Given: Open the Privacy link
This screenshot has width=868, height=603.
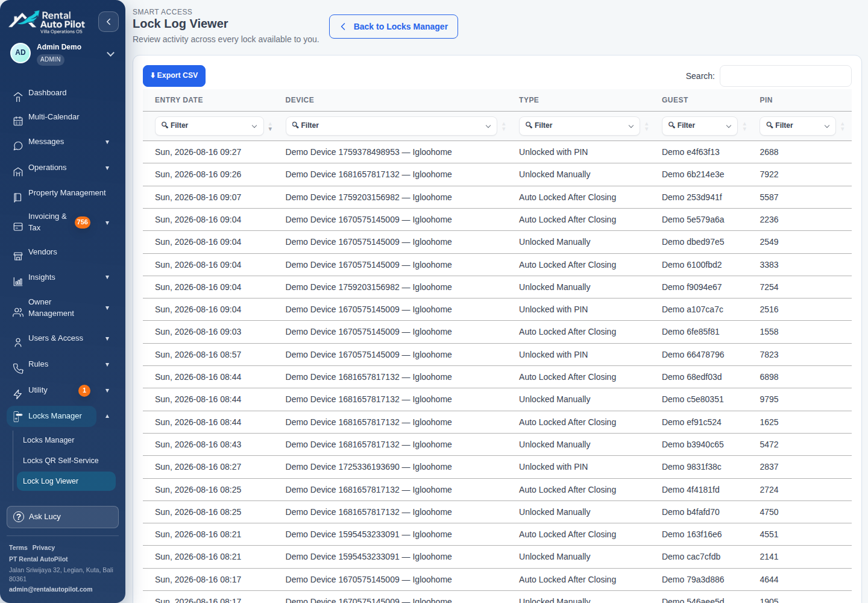Looking at the screenshot, I should (43, 548).
